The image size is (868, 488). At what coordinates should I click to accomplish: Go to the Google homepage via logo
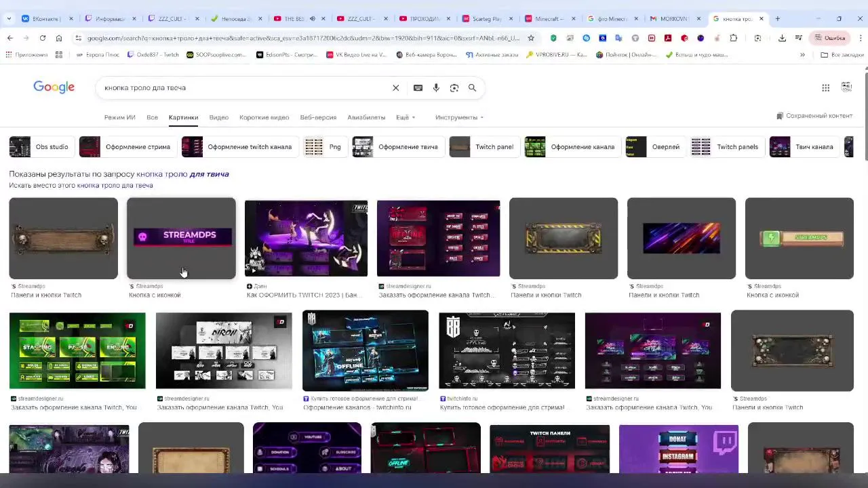pyautogui.click(x=54, y=87)
